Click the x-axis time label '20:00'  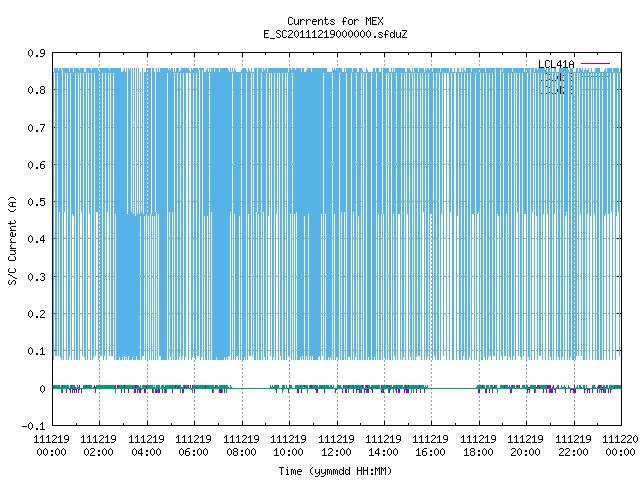525,452
